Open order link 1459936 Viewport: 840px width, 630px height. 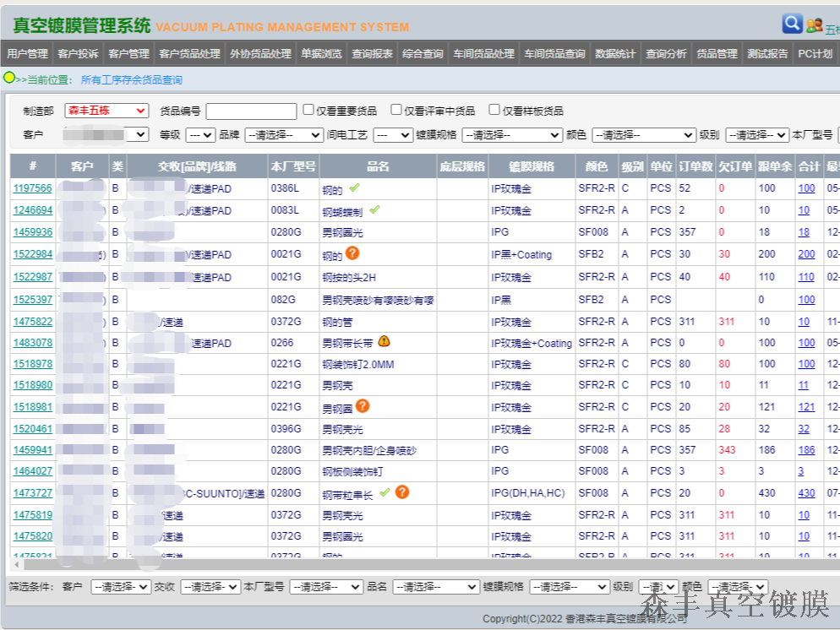pos(33,231)
